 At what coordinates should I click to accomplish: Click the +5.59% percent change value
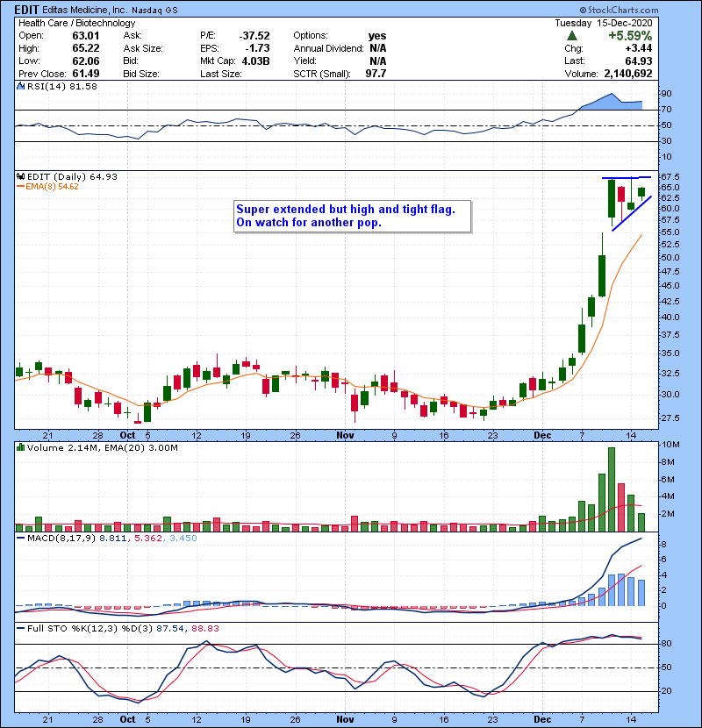click(630, 35)
